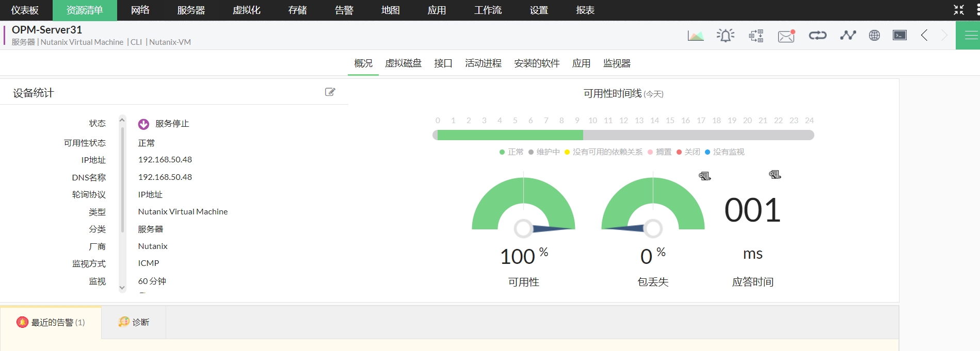
Task: Switch to the 监视器 tab
Action: (x=617, y=63)
